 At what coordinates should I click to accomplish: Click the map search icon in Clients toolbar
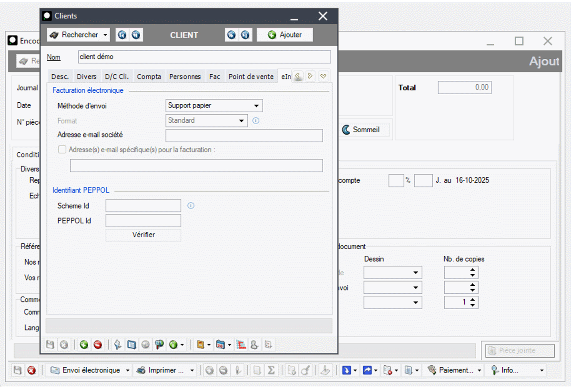[x=159, y=344]
